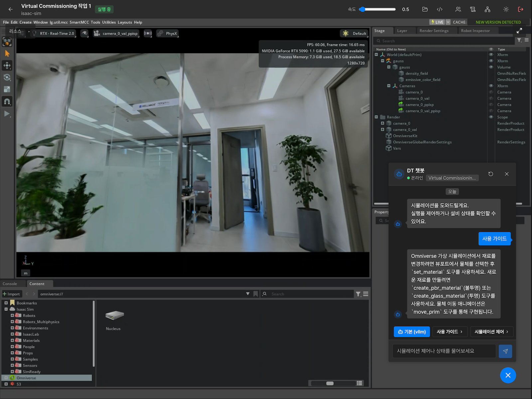Image resolution: width=532 pixels, height=399 pixels.
Task: Open the folder icon in top bar
Action: coord(425,9)
